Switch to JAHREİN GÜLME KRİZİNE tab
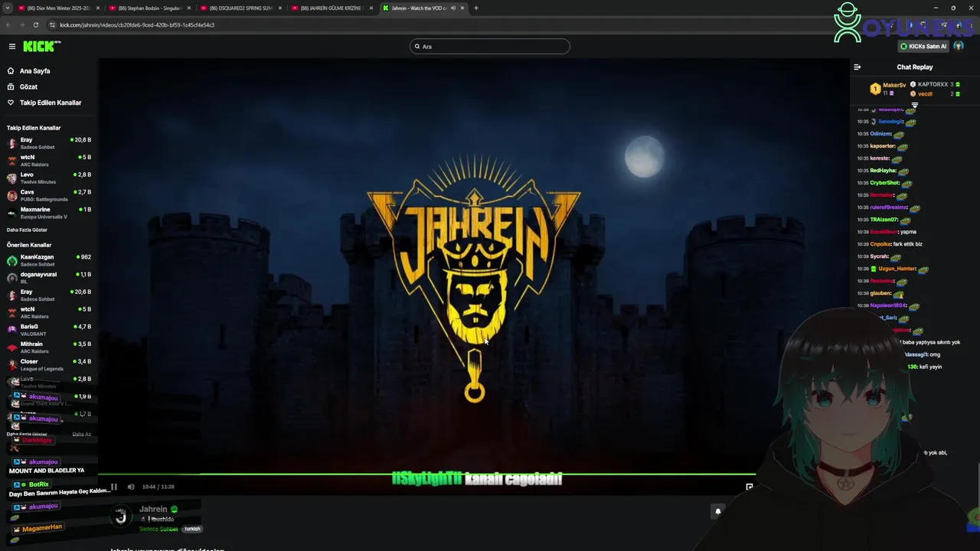 point(331,8)
